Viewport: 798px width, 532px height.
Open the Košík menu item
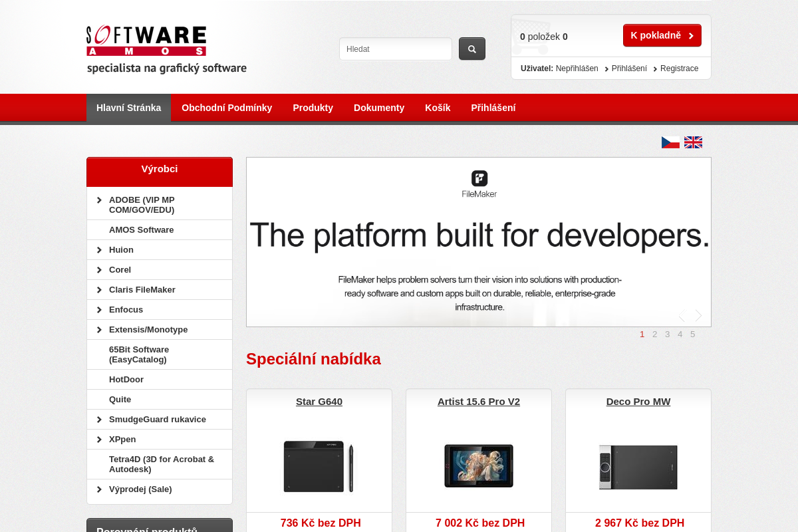tap(438, 108)
